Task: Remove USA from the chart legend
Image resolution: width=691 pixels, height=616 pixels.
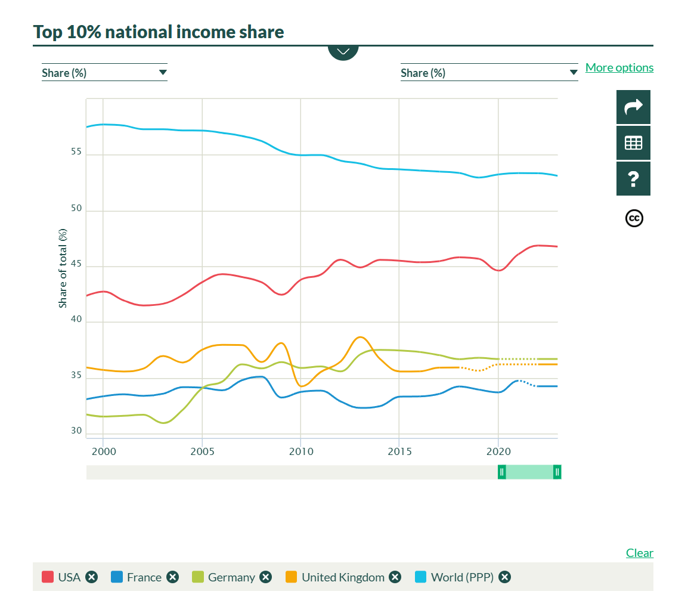Action: 91,577
